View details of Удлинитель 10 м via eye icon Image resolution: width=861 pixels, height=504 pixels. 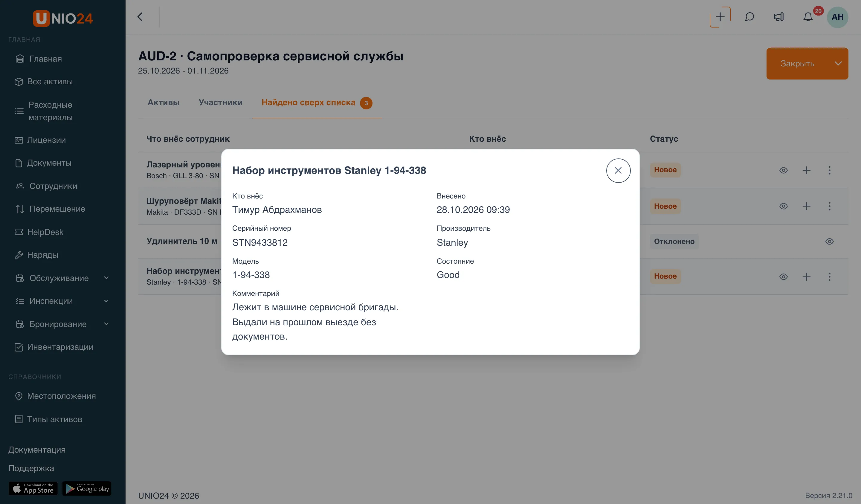point(829,242)
